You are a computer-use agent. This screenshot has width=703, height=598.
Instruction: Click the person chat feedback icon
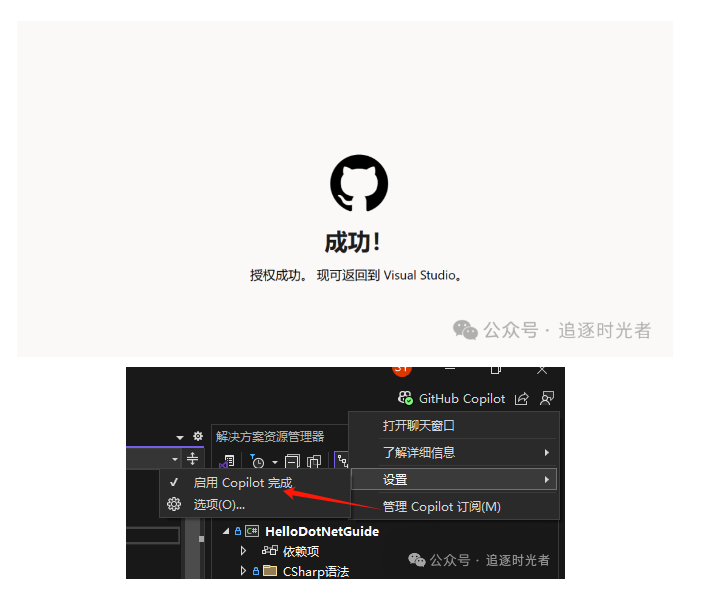[547, 398]
